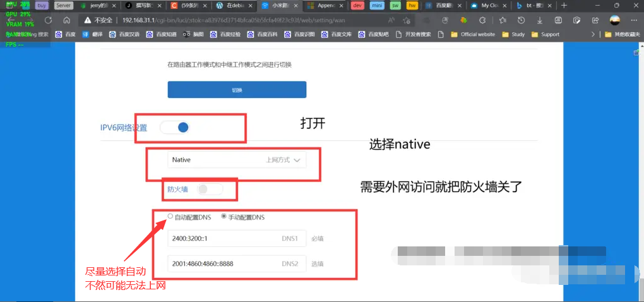Open the 百度 bookmark
This screenshot has height=302, width=644.
[66, 35]
